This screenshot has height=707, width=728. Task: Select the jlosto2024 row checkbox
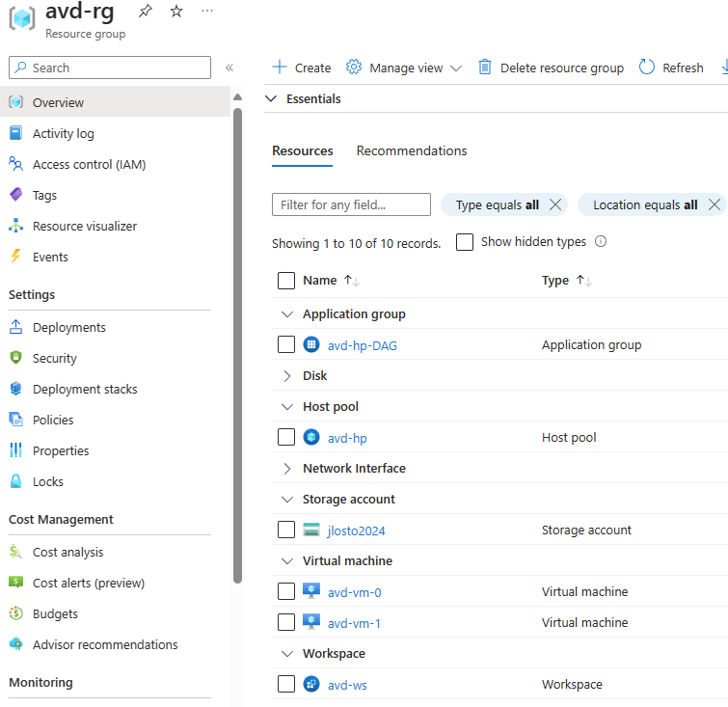click(x=286, y=530)
